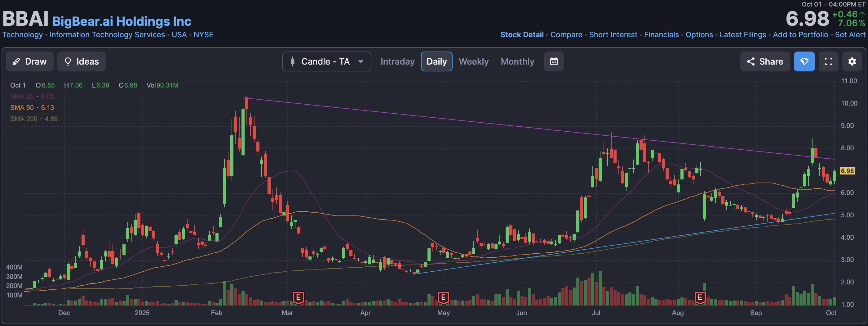Click the March earnings E marker
Image resolution: width=868 pixels, height=326 pixels.
[298, 298]
